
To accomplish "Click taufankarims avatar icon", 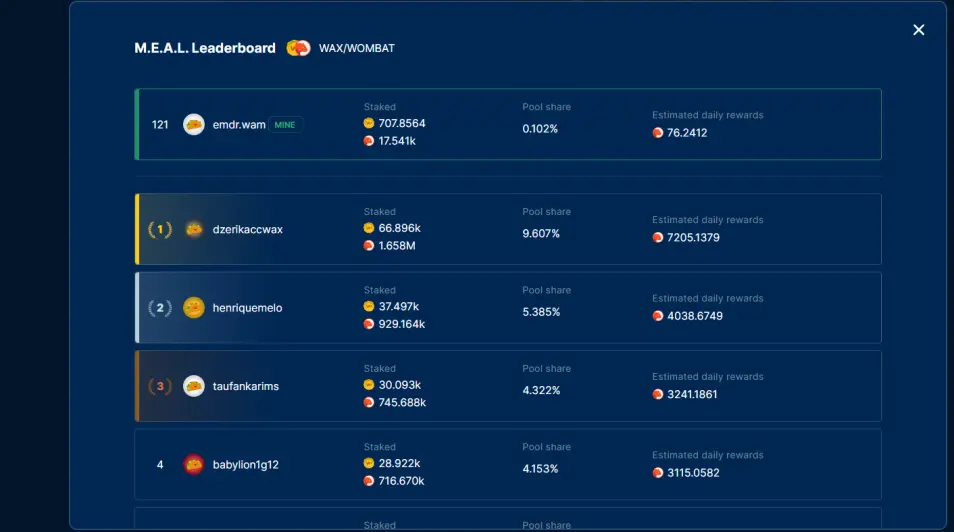I will pyautogui.click(x=194, y=386).
